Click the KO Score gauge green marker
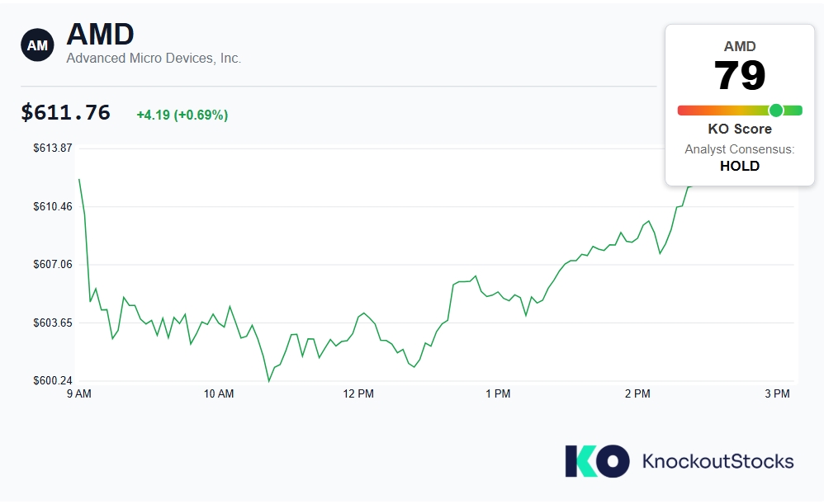 776,111
